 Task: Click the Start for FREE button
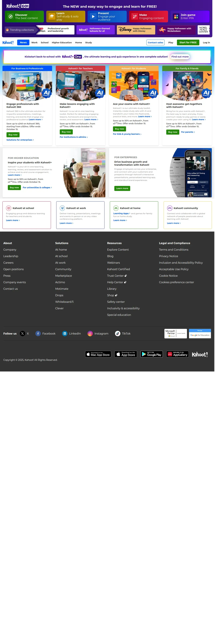188,42
